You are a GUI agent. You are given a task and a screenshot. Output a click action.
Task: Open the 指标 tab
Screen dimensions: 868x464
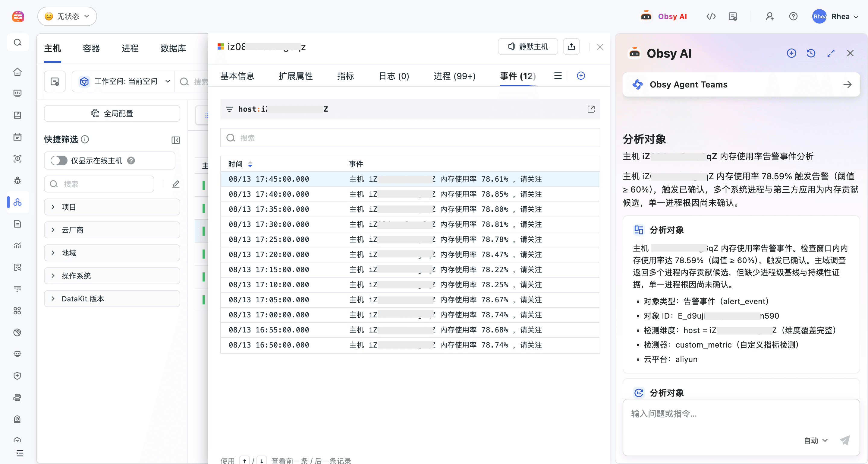(x=345, y=76)
